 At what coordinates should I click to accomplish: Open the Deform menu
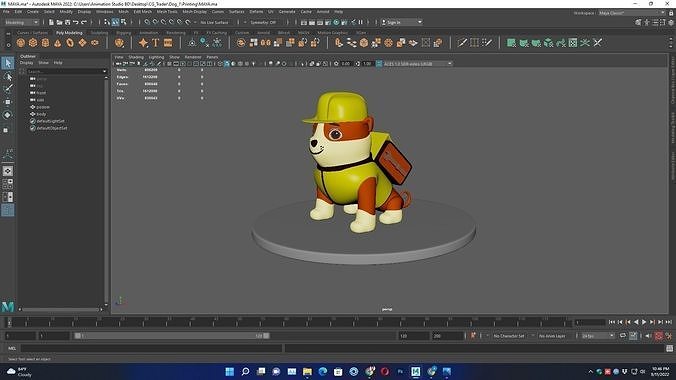click(256, 12)
